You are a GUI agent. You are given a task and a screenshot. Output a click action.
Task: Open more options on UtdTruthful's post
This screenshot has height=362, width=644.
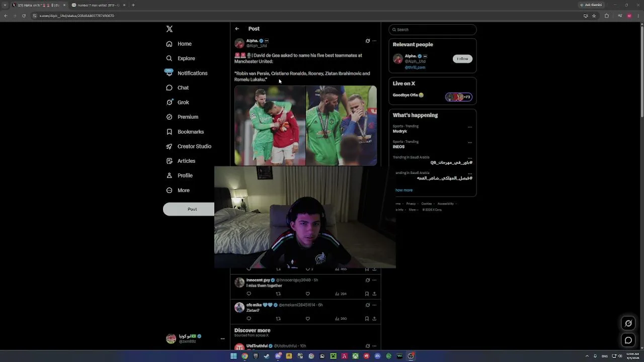coord(374,346)
